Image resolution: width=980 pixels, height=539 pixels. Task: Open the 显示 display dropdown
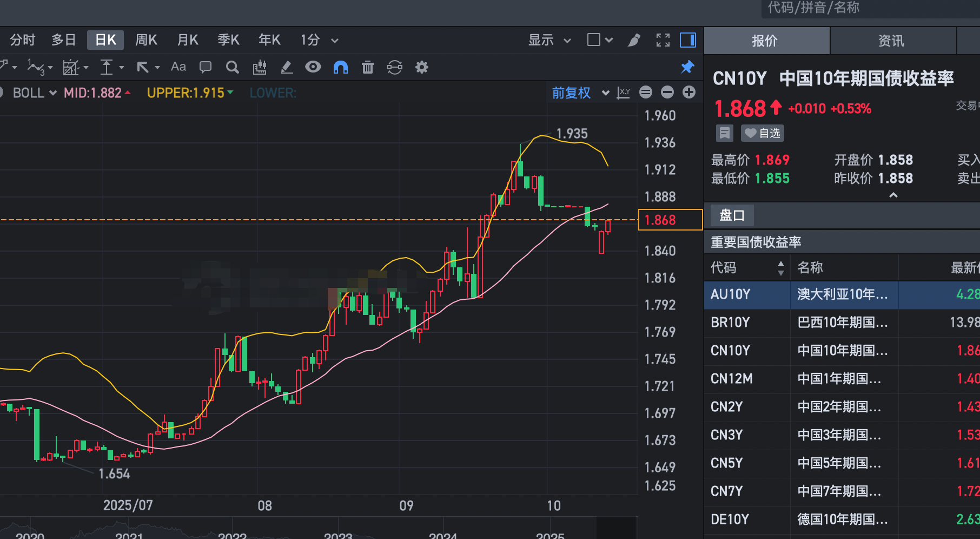[549, 40]
